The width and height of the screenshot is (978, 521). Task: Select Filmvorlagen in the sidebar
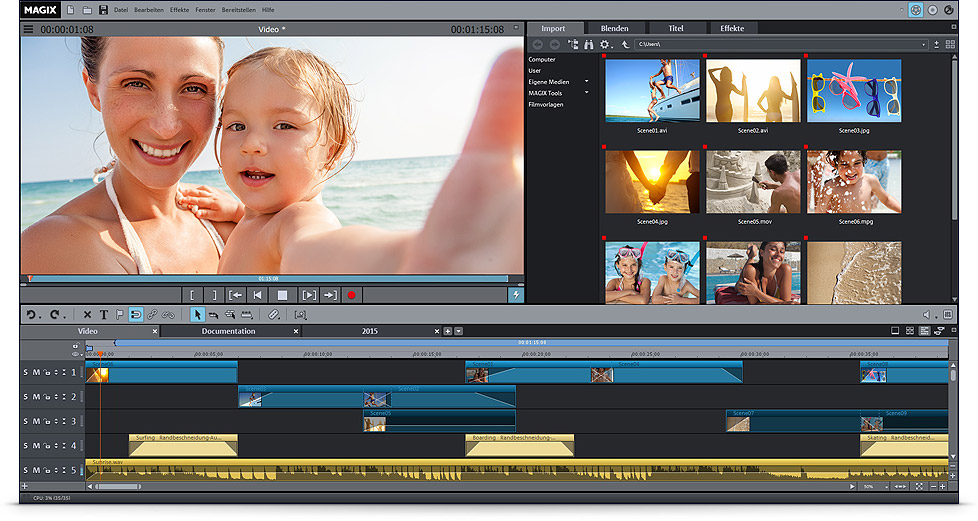click(546, 104)
